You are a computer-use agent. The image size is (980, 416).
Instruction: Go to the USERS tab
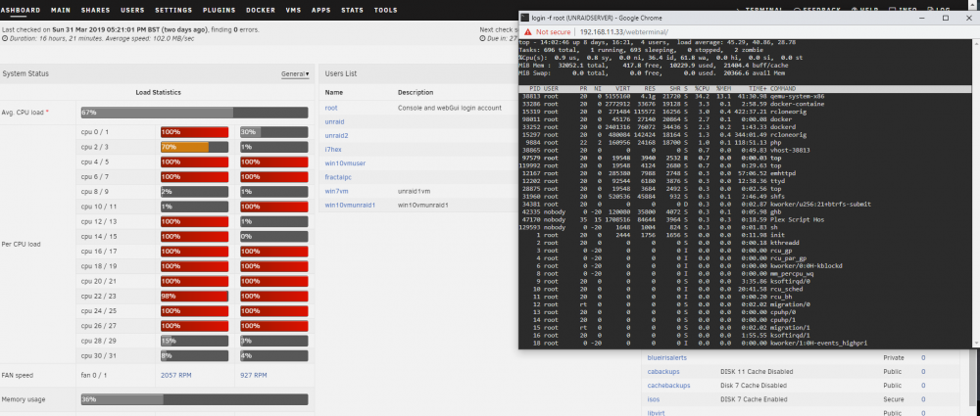click(x=130, y=10)
